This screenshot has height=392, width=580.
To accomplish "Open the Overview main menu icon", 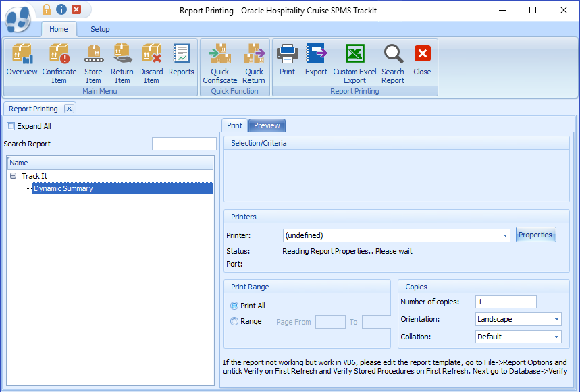I will pos(22,59).
